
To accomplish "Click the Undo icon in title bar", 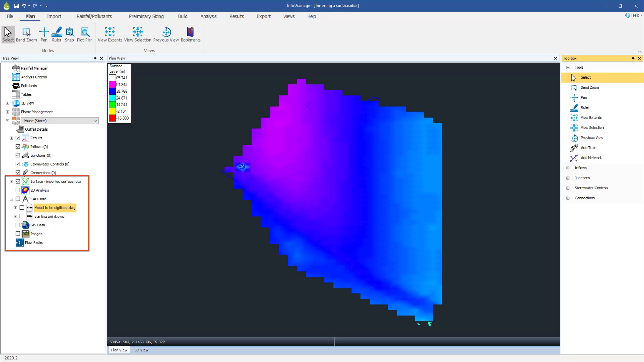I will 24,6.
